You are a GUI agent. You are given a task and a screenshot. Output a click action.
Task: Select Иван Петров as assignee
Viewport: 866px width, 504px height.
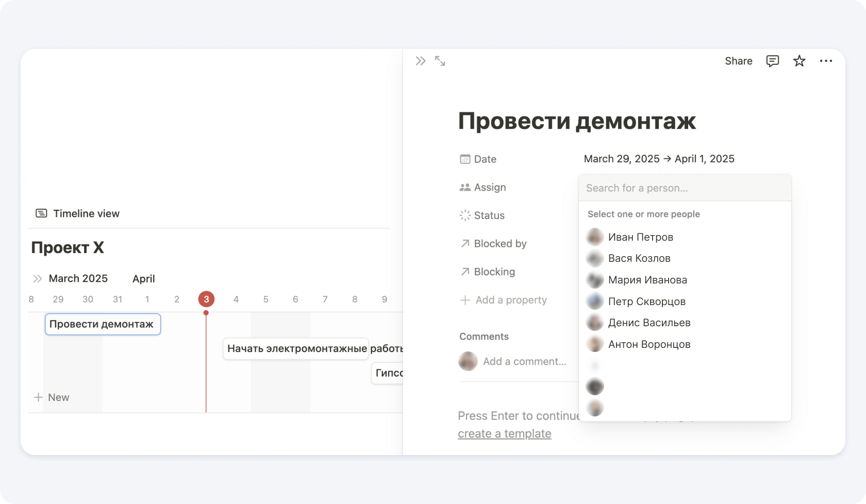[x=640, y=237]
